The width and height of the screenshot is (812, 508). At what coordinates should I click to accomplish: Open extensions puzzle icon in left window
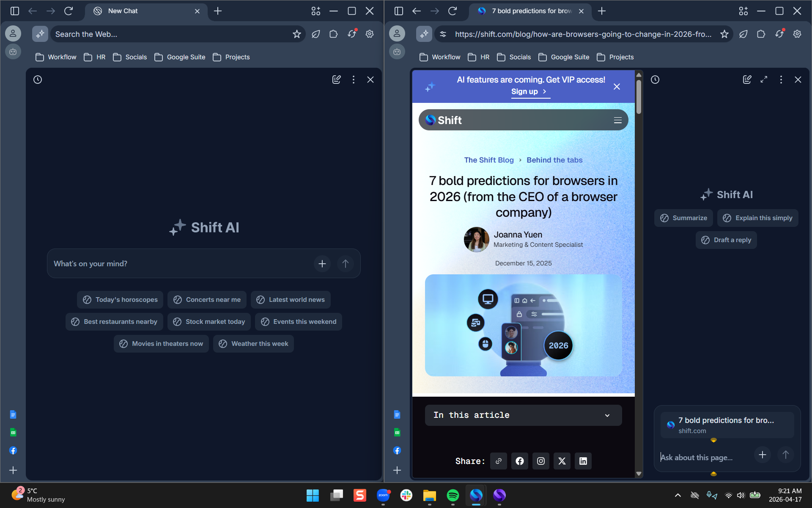pyautogui.click(x=334, y=34)
